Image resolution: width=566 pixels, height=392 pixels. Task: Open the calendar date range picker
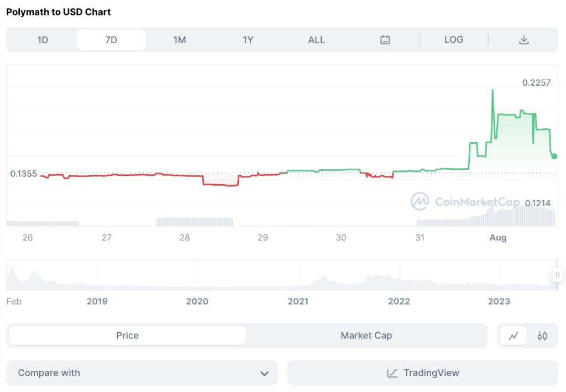(385, 40)
